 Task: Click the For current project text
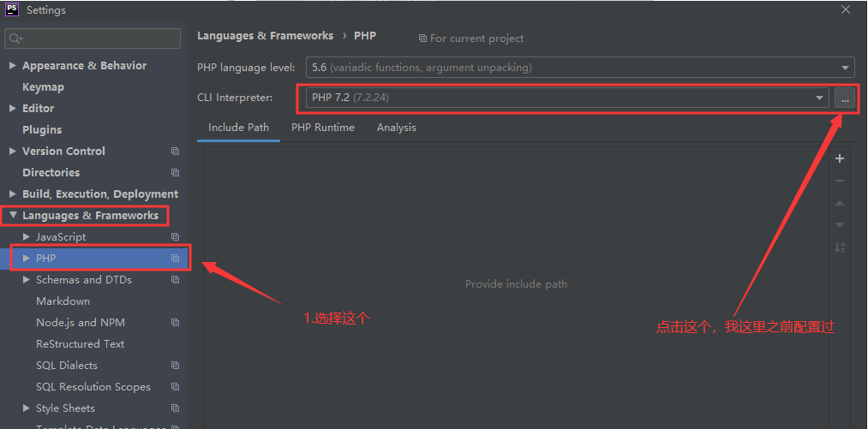[x=476, y=39]
